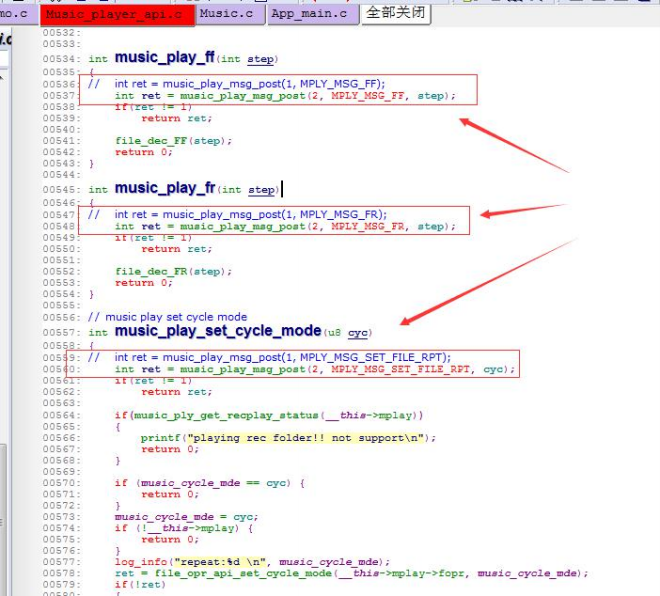Click the file_dec_FF(step) call
The width and height of the screenshot is (660, 596).
tap(173, 141)
